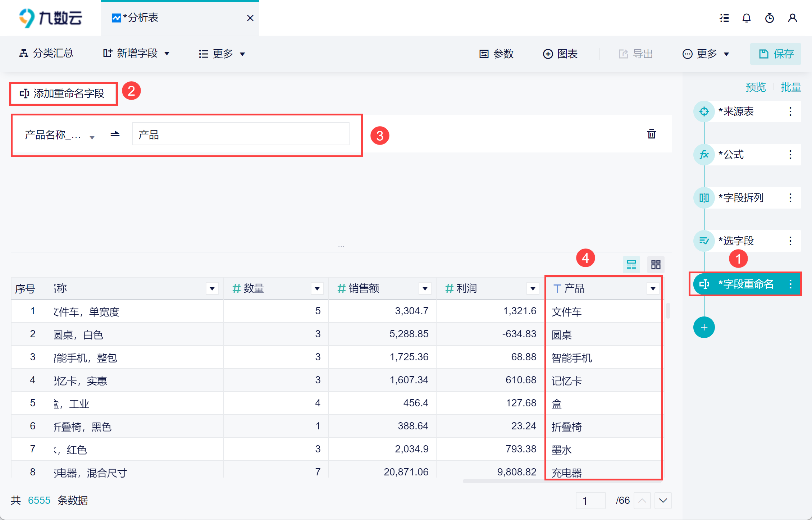
Task: Open the 产品 column header dropdown
Action: 653,288
